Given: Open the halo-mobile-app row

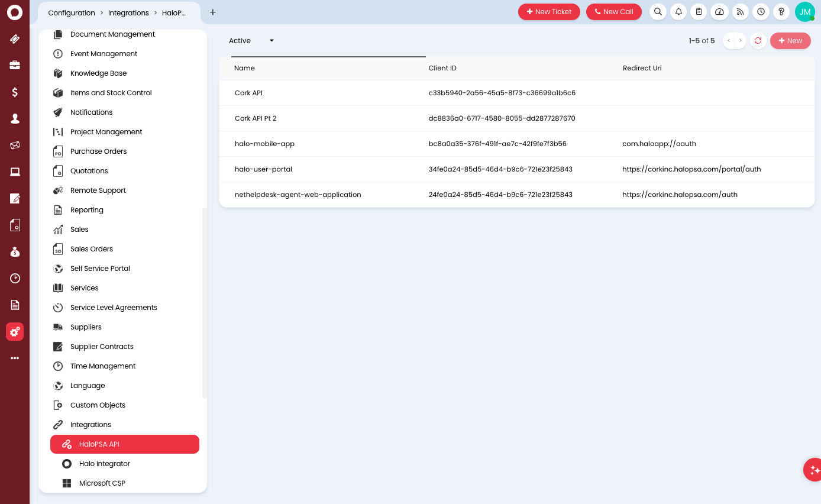Looking at the screenshot, I should coord(517,144).
